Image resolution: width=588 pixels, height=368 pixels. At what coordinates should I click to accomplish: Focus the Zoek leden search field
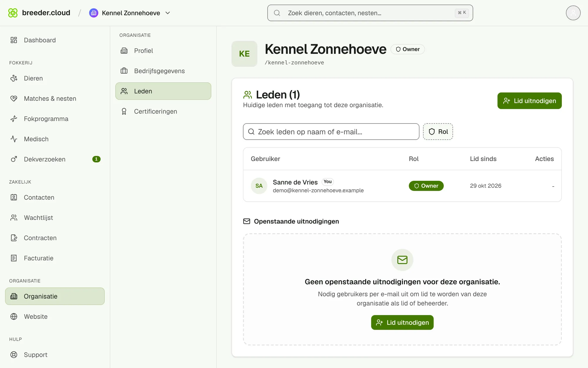[x=331, y=132]
